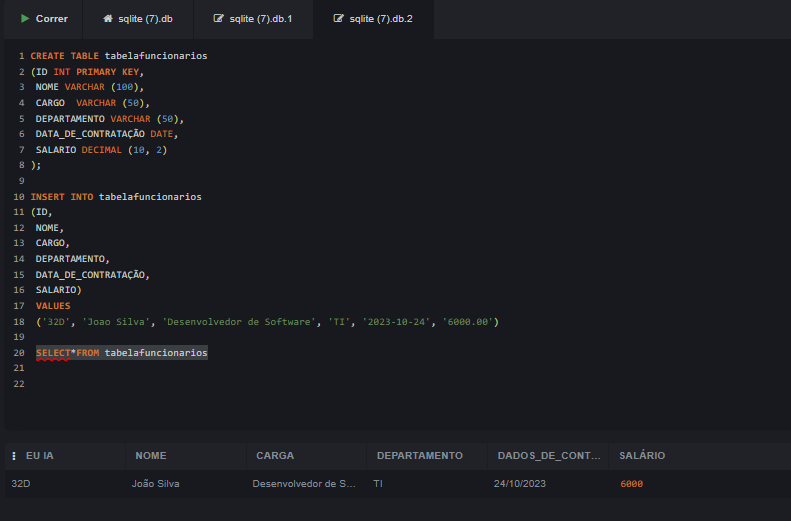Click the home icon on sqlite (7).db tab
The width and height of the screenshot is (791, 521).
click(108, 19)
